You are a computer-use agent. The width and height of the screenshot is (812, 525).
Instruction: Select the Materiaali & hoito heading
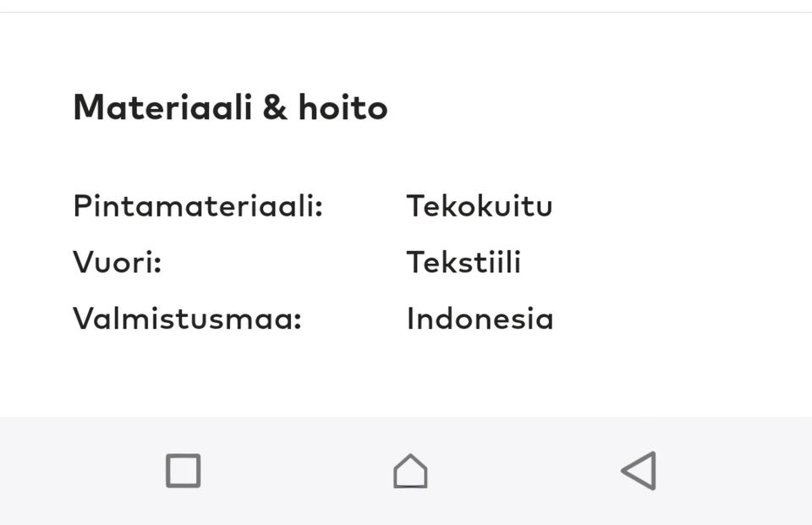point(231,107)
